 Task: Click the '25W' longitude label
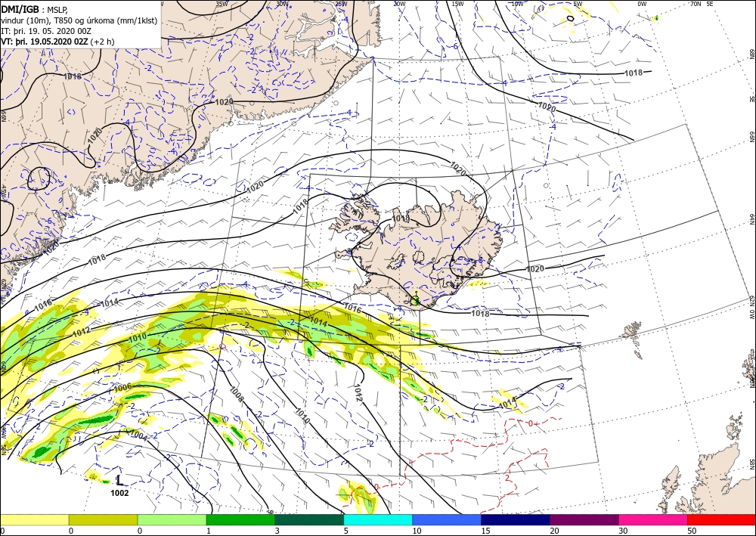pos(341,4)
